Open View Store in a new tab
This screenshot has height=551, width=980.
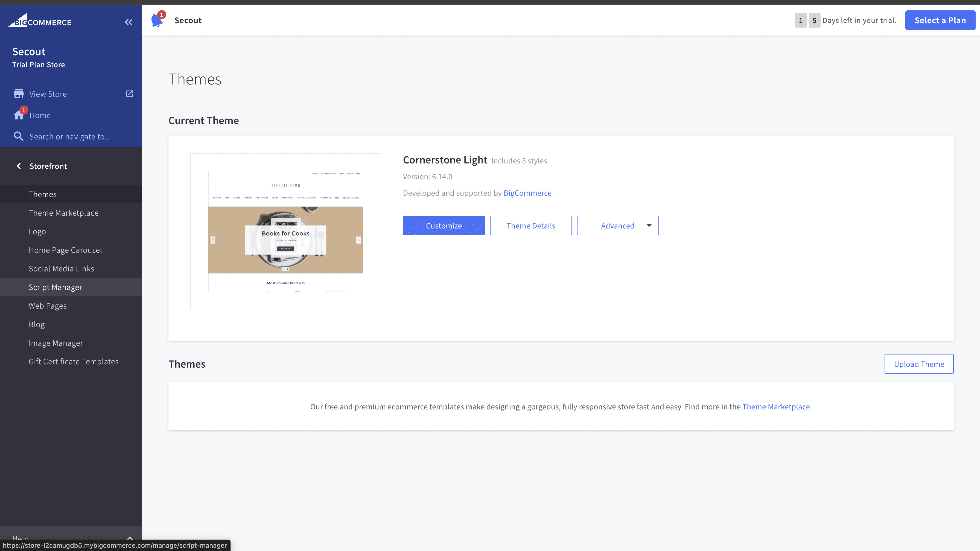tap(129, 93)
